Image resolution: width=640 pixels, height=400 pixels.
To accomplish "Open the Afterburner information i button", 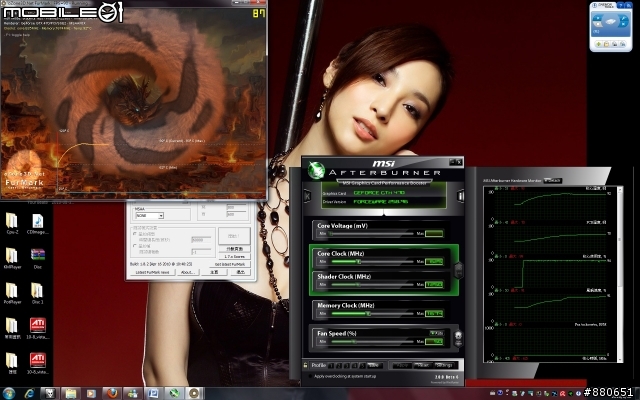I will point(460,196).
